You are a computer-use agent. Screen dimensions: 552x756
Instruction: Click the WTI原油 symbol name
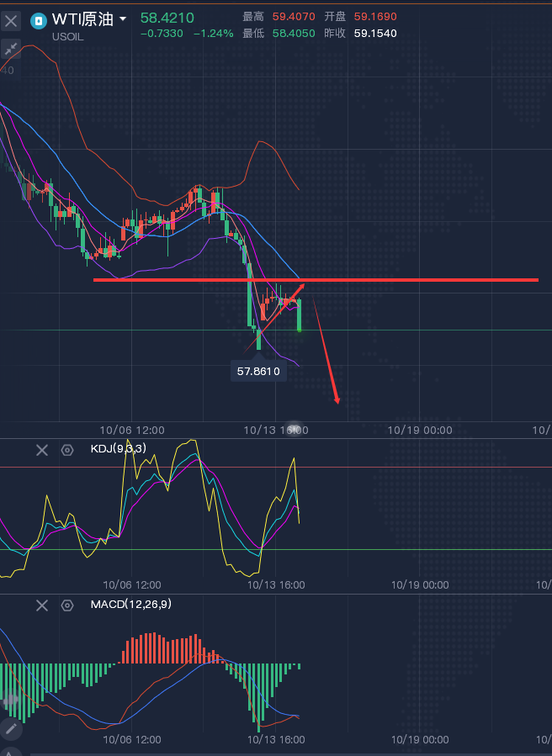coord(82,19)
